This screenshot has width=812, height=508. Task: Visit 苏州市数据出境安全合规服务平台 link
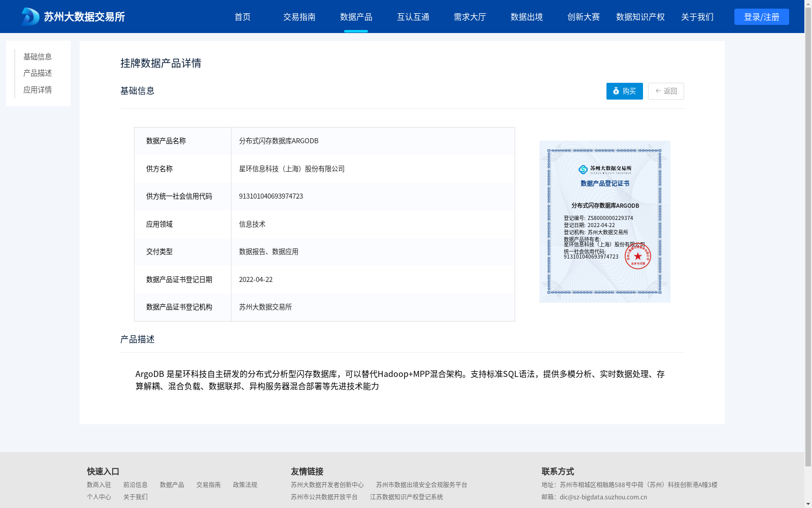pyautogui.click(x=422, y=485)
